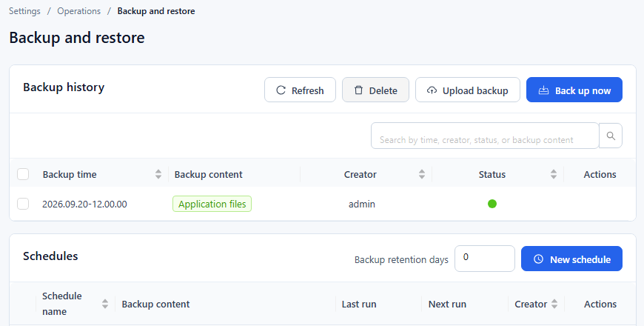Click the admin creator cell
Viewport: 644px width, 326px height.
tap(362, 204)
